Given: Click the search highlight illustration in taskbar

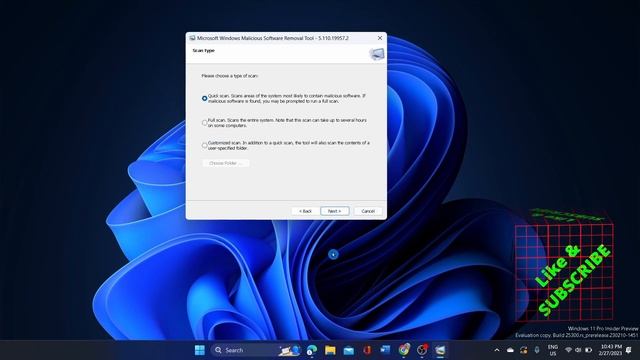Looking at the screenshot, I should (x=289, y=350).
